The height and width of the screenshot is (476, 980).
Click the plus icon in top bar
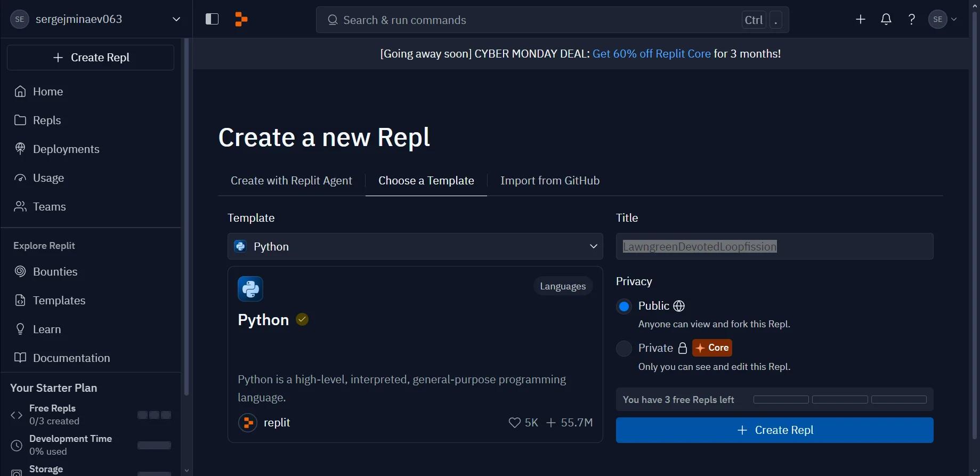click(x=860, y=19)
